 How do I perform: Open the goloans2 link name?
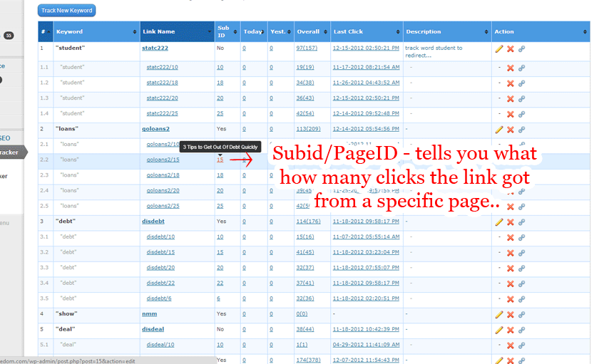click(x=156, y=129)
